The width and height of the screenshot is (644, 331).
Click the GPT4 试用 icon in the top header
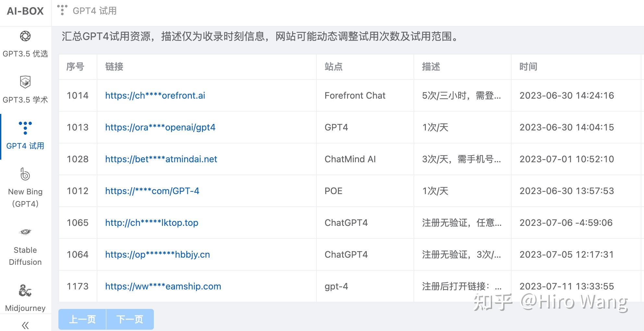click(x=62, y=10)
